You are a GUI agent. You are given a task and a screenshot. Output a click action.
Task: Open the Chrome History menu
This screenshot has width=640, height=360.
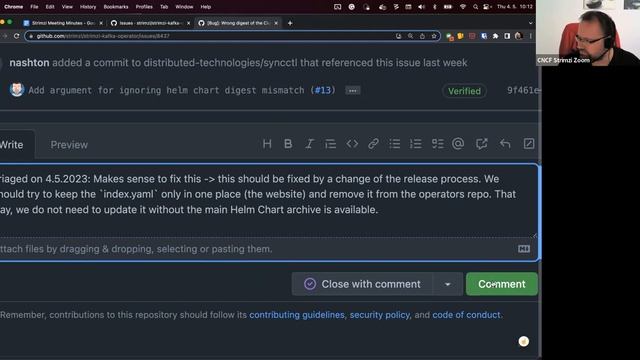(x=88, y=7)
